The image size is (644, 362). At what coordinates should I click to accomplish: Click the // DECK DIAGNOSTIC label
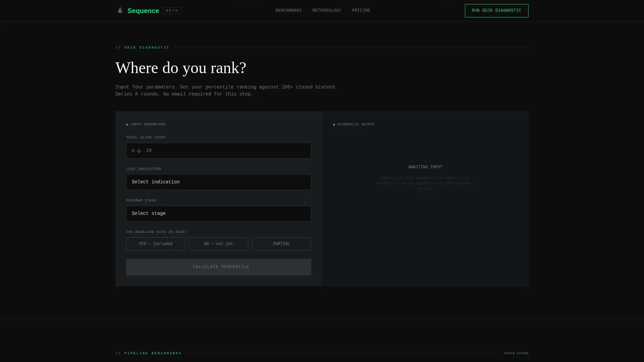pos(143,48)
